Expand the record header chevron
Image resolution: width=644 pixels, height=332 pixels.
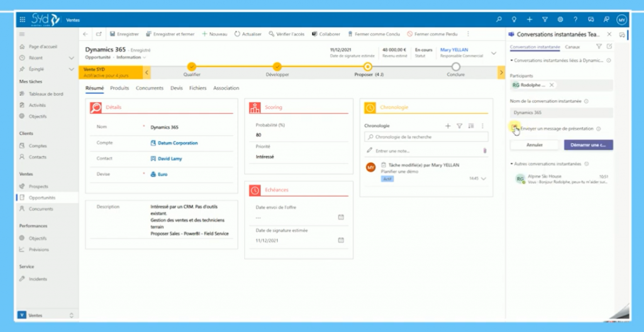click(494, 53)
